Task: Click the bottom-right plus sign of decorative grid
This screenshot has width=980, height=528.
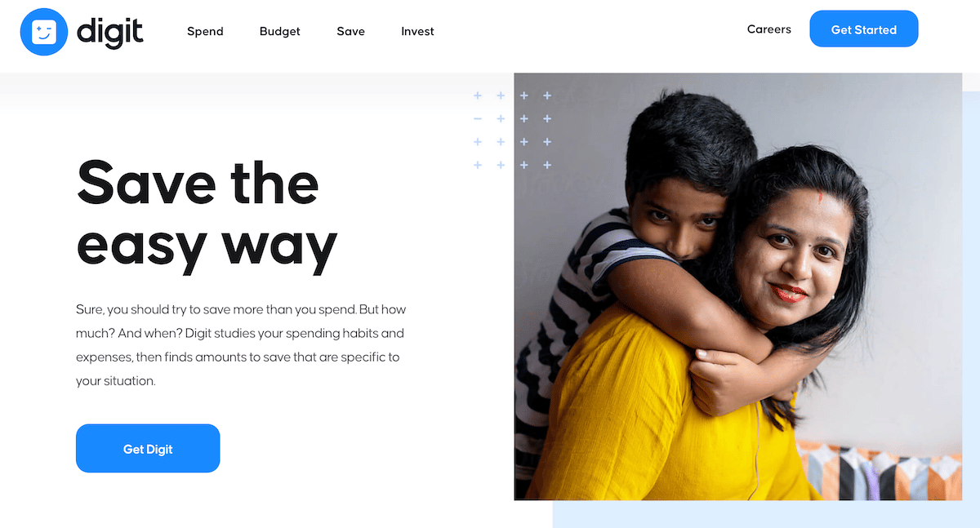Action: coord(547,165)
